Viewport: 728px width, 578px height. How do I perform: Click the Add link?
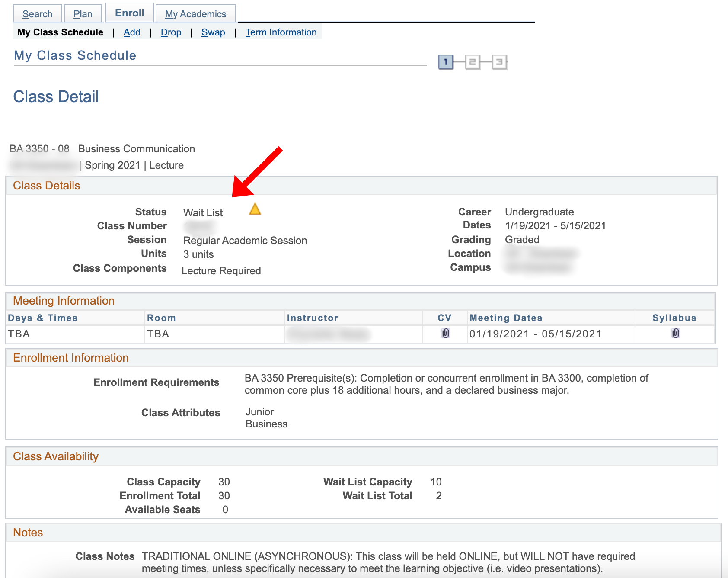pos(132,32)
